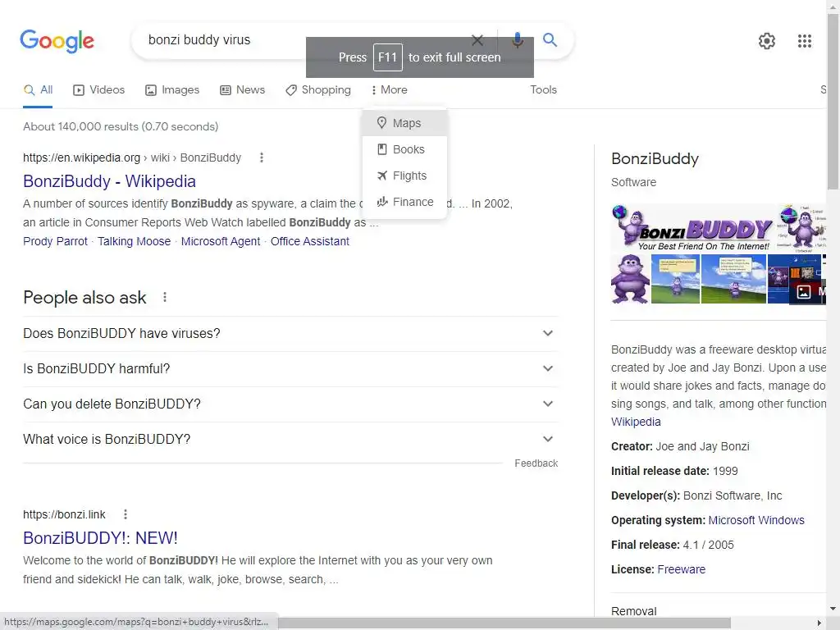Expand 'What voice is BonziBUDDY?'
Screen dimensions: 840x630
tap(290, 440)
